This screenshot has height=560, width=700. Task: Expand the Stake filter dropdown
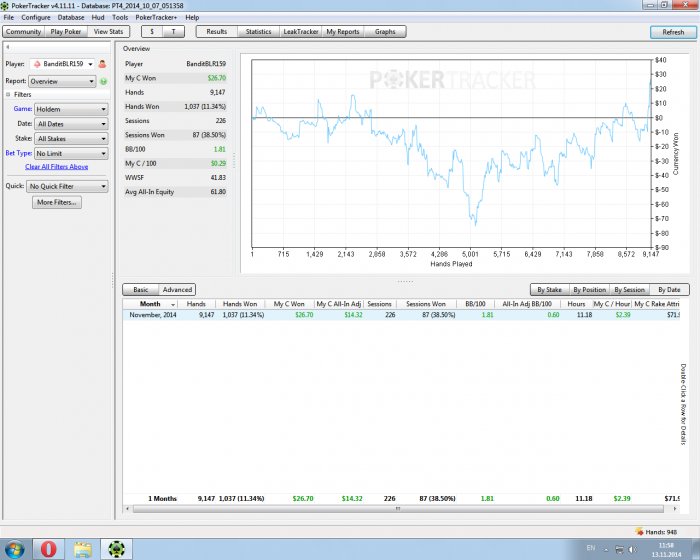tap(71, 139)
